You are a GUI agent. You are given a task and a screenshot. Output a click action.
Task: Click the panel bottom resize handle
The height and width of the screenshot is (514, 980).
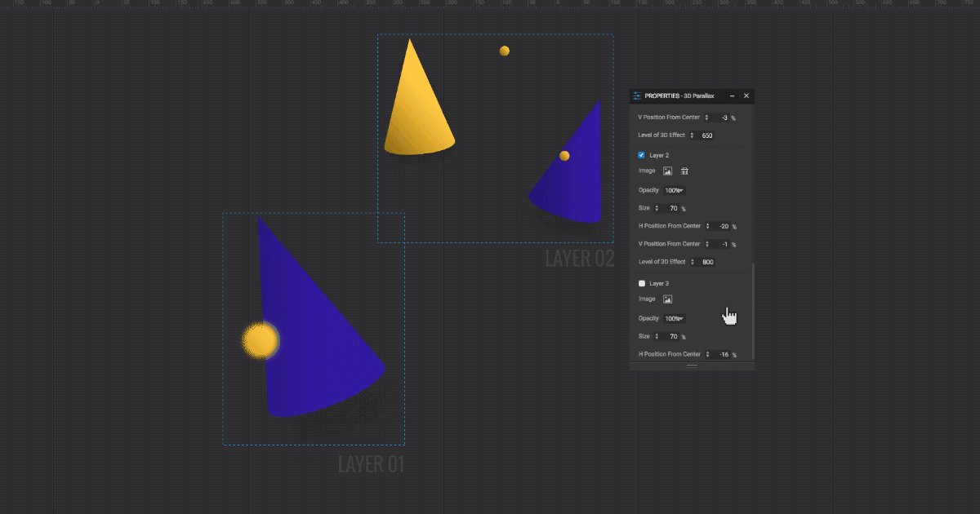(692, 366)
